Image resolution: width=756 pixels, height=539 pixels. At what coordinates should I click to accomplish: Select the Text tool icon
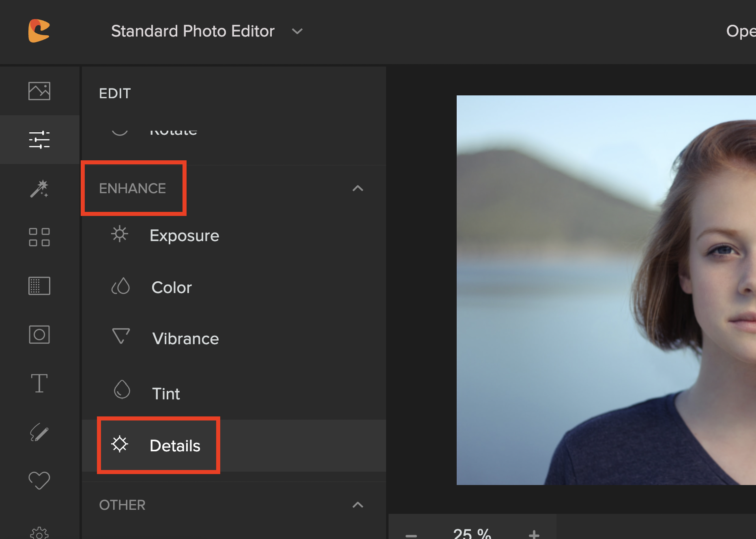click(x=39, y=383)
